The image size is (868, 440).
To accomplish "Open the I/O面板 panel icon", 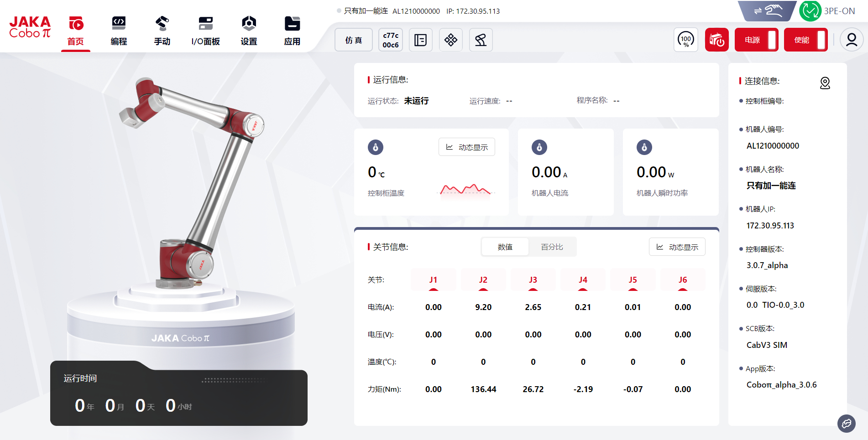I will [205, 31].
